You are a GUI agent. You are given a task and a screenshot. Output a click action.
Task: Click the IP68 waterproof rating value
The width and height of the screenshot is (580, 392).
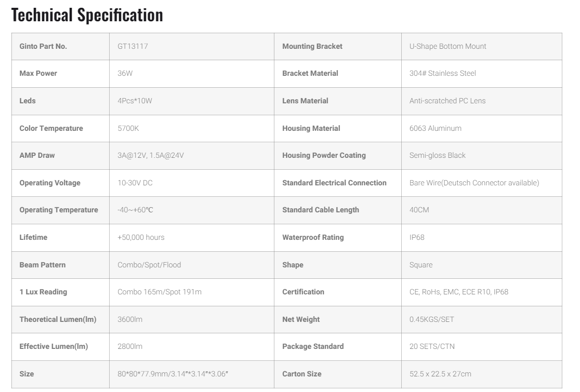417,237
